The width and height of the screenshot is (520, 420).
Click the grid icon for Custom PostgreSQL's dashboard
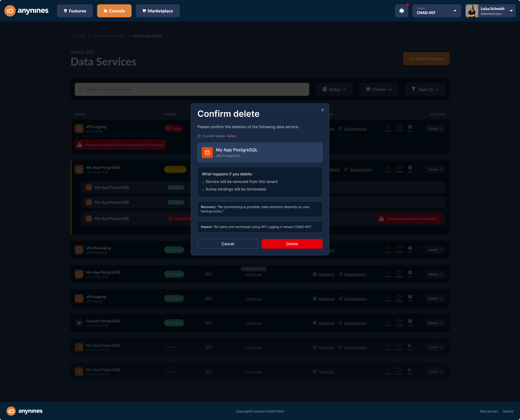315,323
